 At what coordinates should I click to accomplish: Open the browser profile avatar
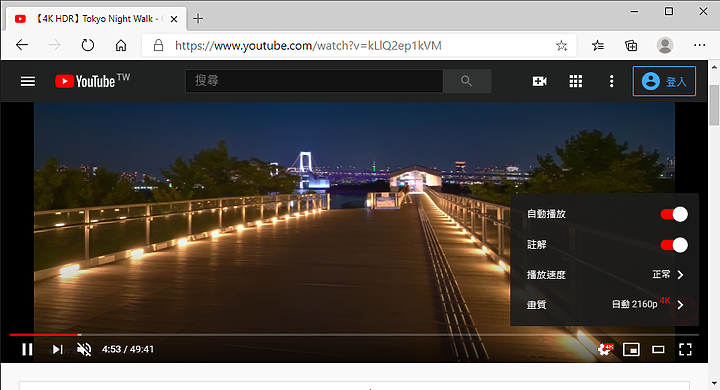point(665,45)
